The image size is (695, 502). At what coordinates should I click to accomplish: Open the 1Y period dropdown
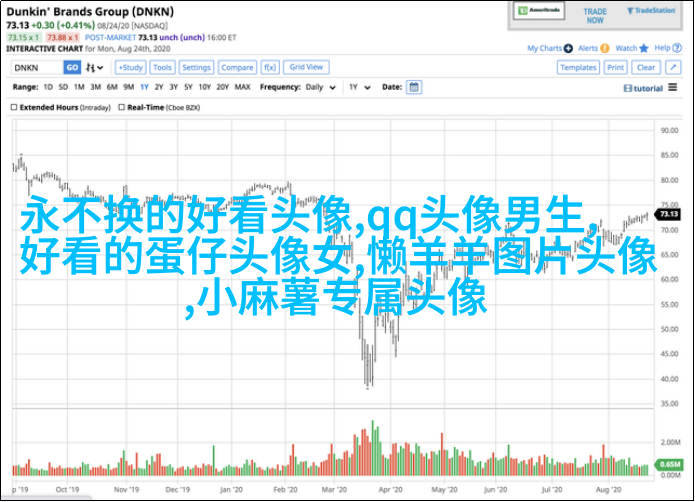click(359, 87)
